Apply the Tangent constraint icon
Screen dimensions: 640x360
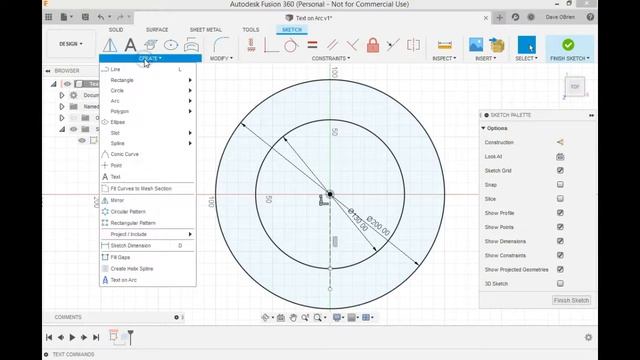pos(291,45)
